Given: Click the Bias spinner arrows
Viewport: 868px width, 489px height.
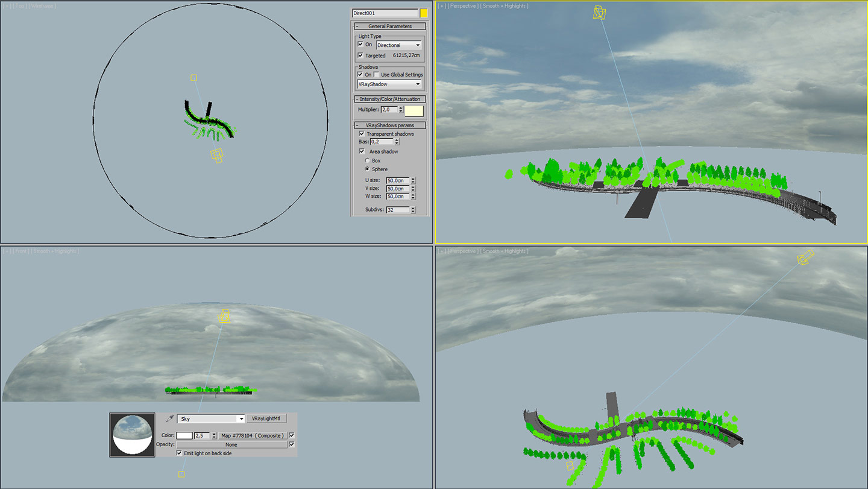Looking at the screenshot, I should pos(397,142).
